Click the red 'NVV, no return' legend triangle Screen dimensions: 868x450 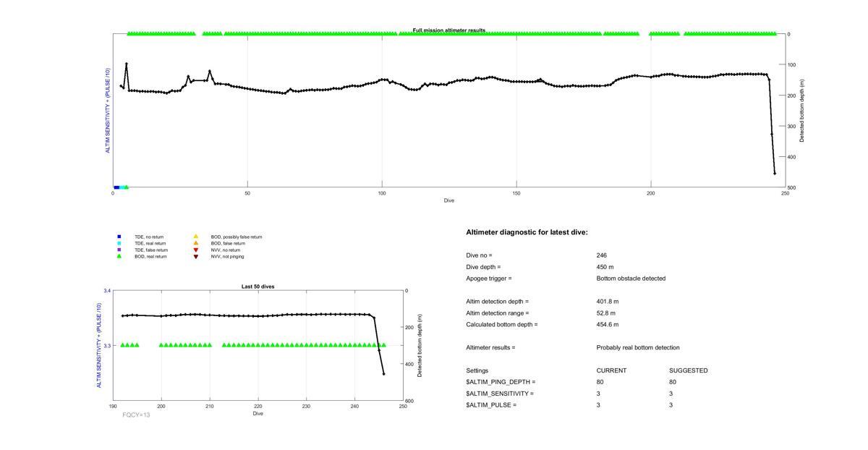pos(195,250)
